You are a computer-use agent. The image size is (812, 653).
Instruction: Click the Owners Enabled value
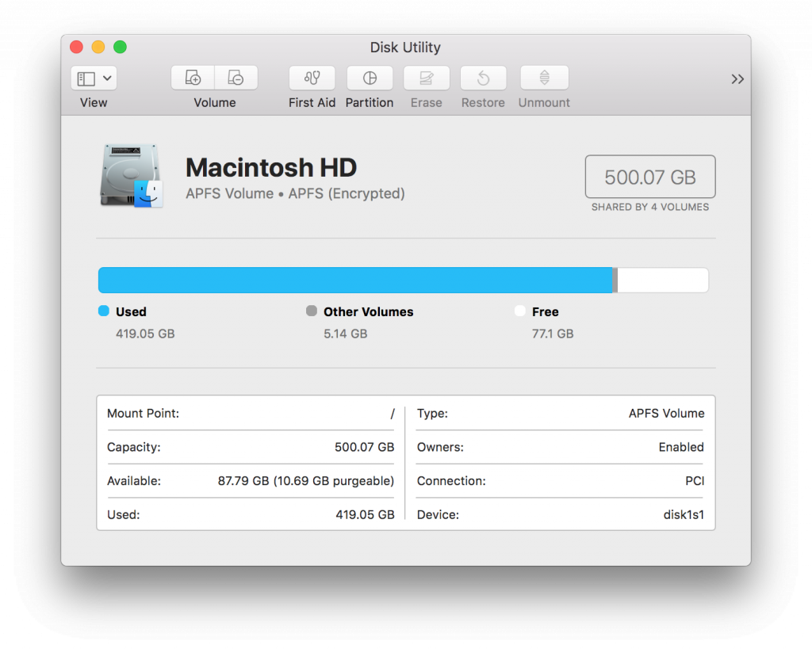681,447
